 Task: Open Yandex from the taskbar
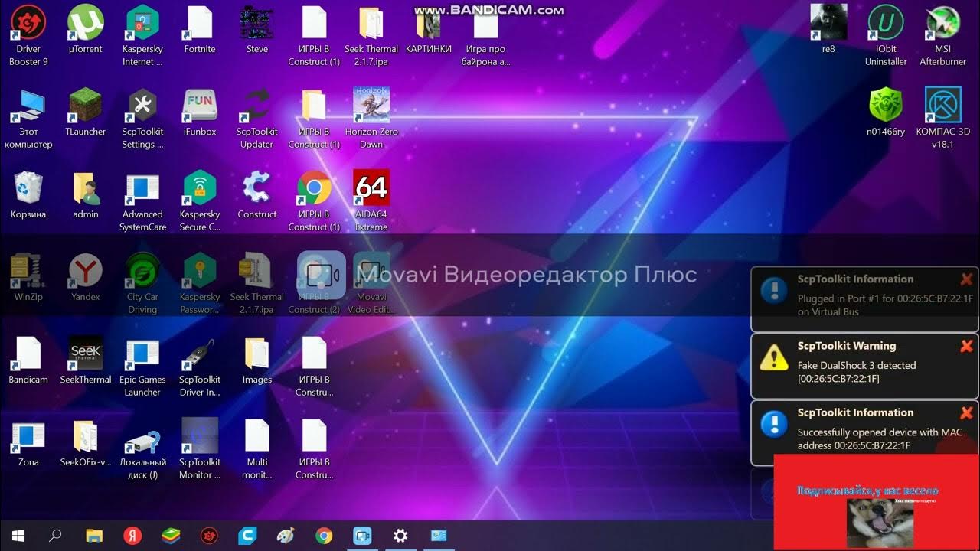[x=132, y=536]
